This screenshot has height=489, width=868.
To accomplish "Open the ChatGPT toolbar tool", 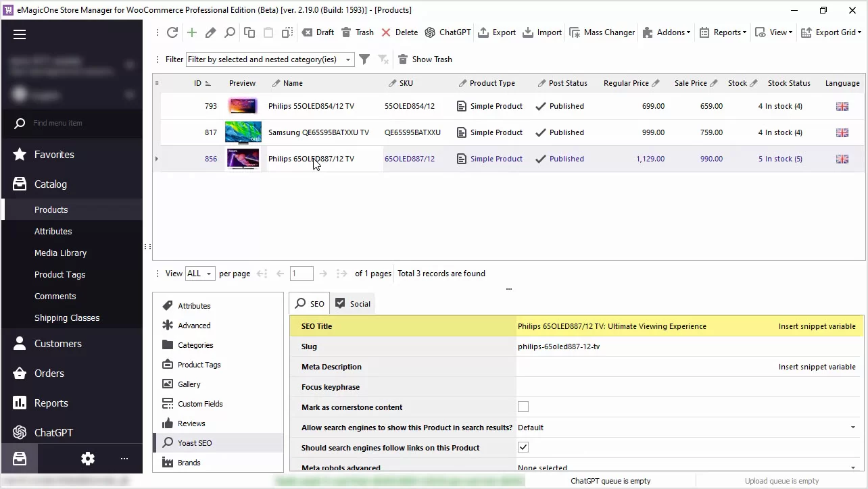I will coord(448,32).
